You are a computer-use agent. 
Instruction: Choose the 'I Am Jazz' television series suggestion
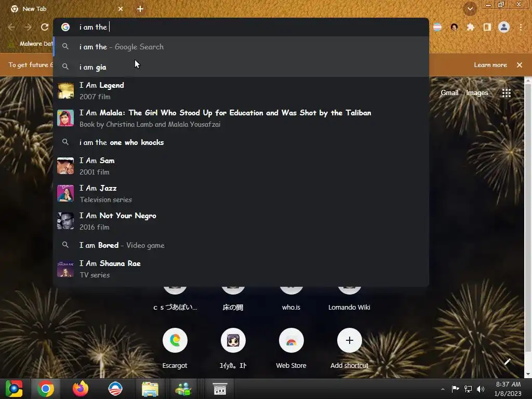click(x=241, y=193)
